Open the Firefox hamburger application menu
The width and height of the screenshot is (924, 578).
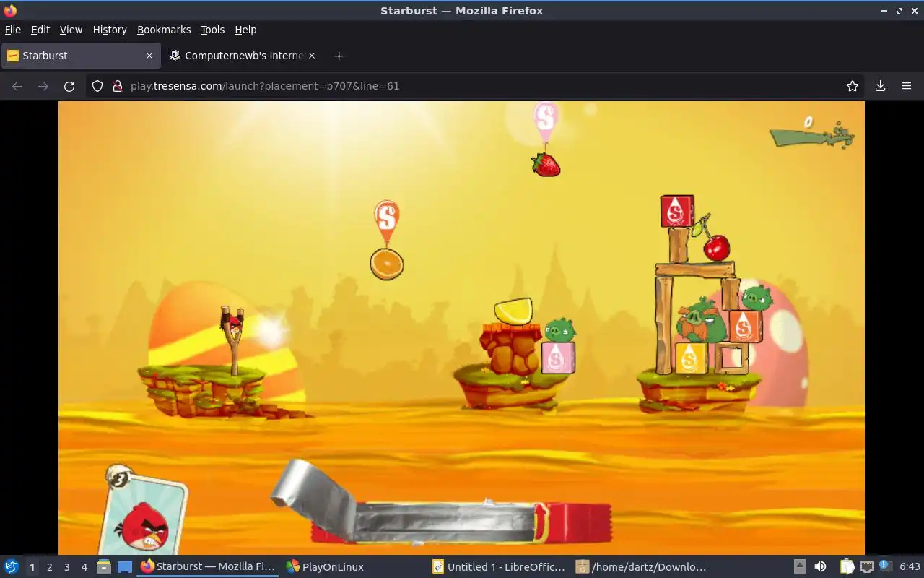(907, 86)
